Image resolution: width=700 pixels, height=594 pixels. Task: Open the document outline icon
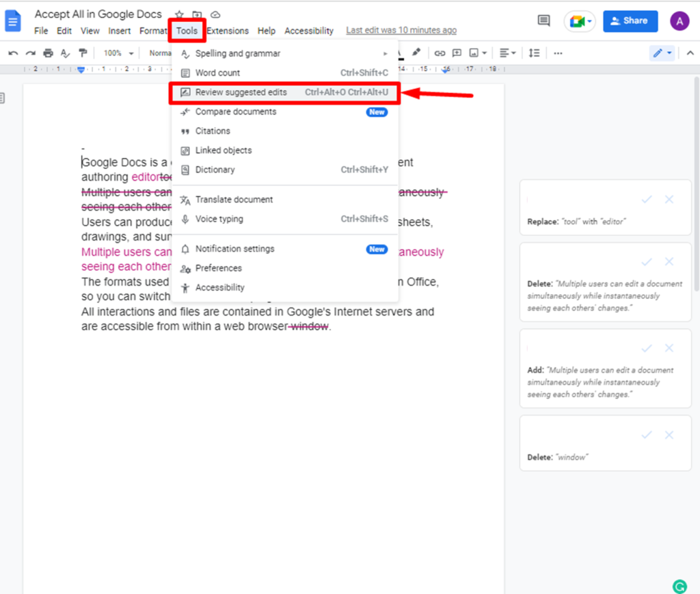pos(2,98)
